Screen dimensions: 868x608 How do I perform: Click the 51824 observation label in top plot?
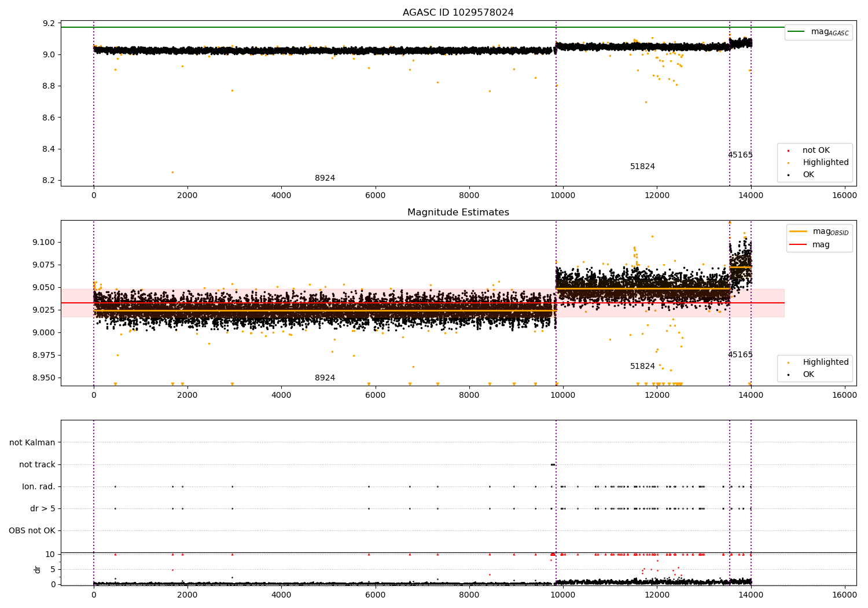point(642,167)
